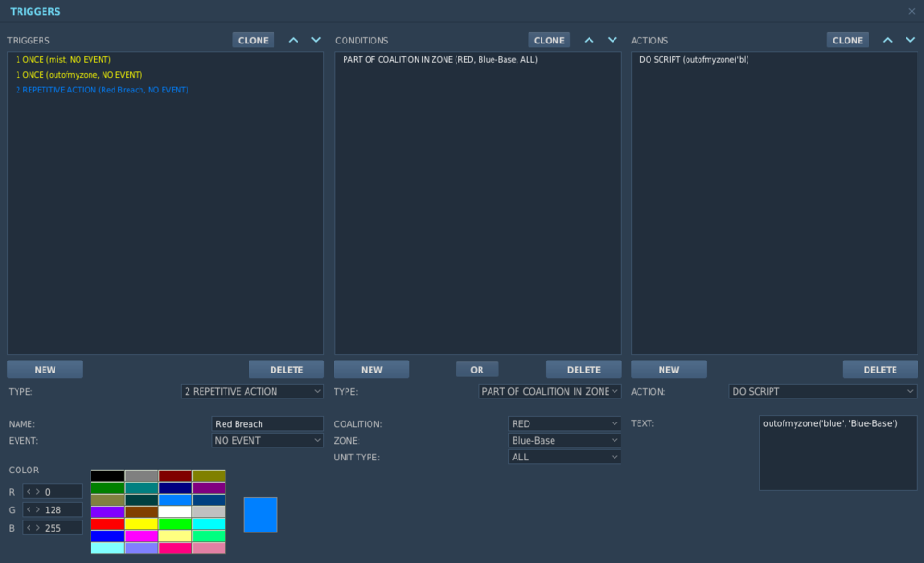The height and width of the screenshot is (563, 924).
Task: Select condition 'PART OF COALITION IN ZONE (RED, Blue-Base, ALL)'
Action: point(440,59)
